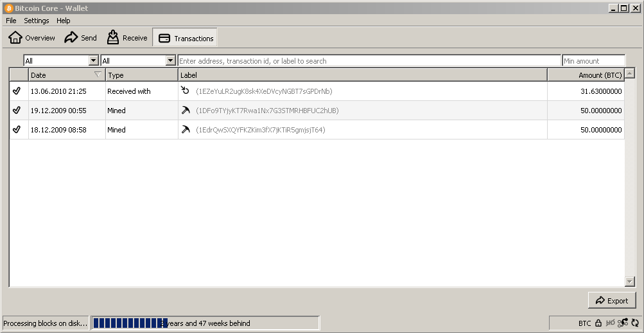
Task: Click the Bitcoin logo in title bar
Action: 8,8
